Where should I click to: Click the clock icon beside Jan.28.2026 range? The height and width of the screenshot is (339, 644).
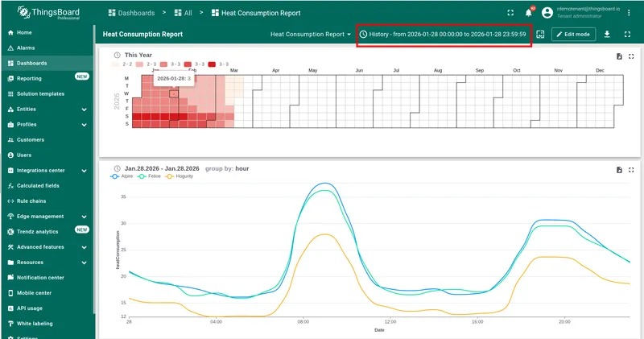[117, 168]
